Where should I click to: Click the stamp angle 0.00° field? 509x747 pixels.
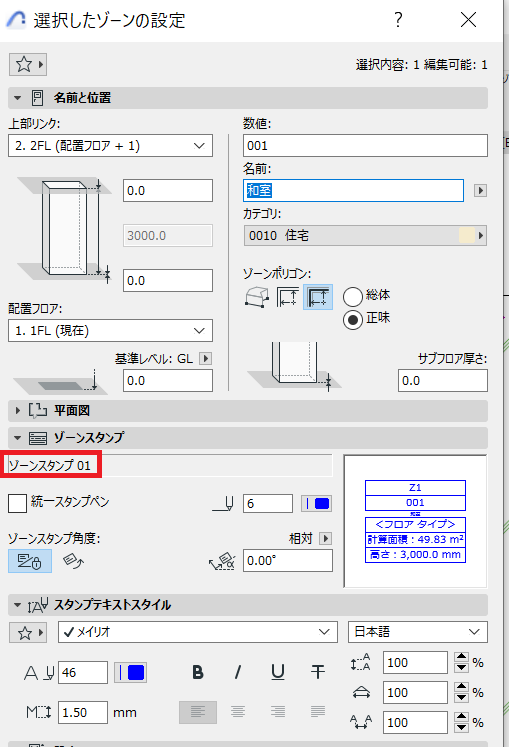(288, 561)
